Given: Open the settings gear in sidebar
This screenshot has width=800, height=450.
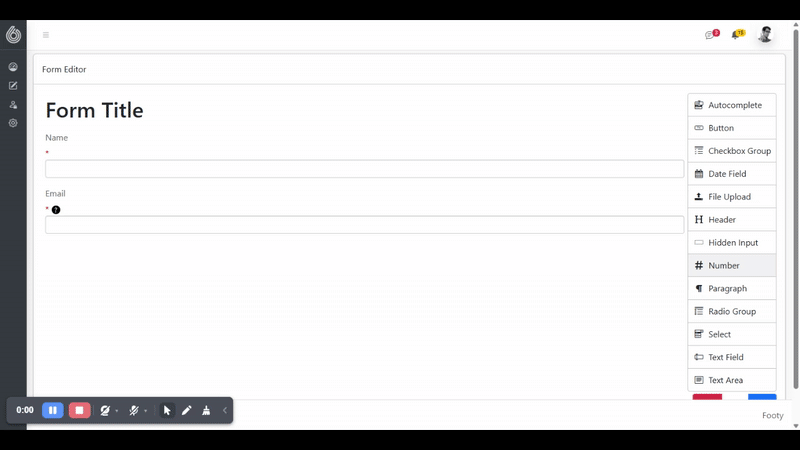Looking at the screenshot, I should (13, 123).
